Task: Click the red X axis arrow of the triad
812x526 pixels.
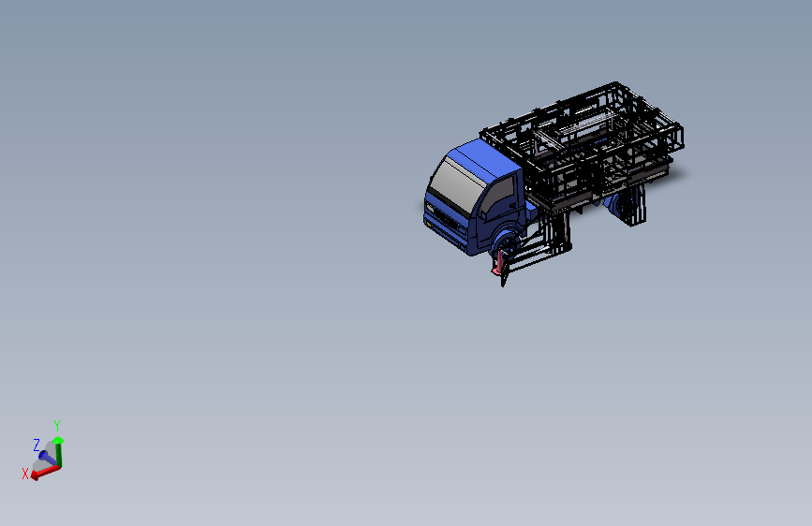Action: point(45,472)
